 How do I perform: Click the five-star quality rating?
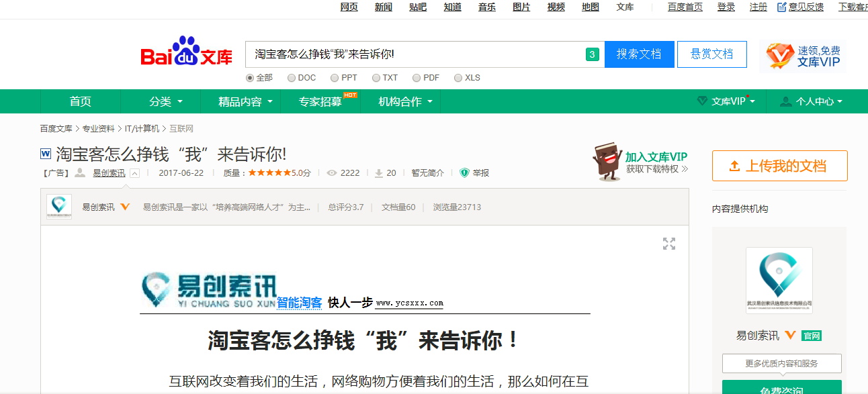(x=269, y=173)
